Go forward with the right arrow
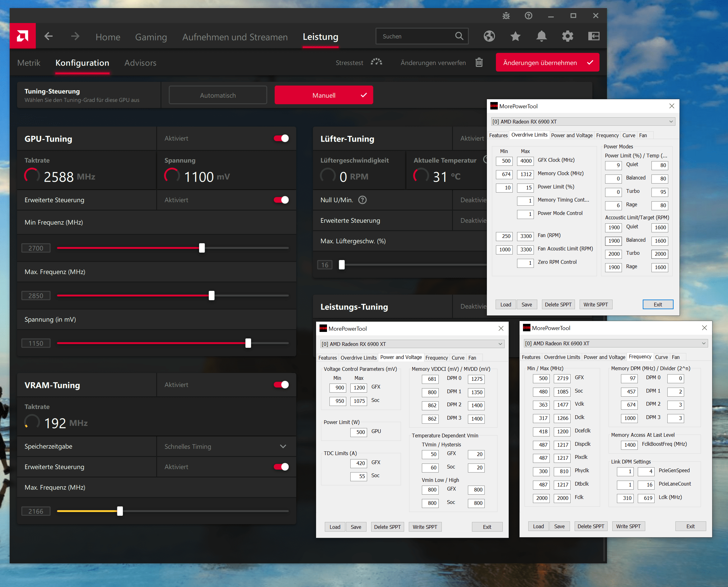 [x=75, y=36]
